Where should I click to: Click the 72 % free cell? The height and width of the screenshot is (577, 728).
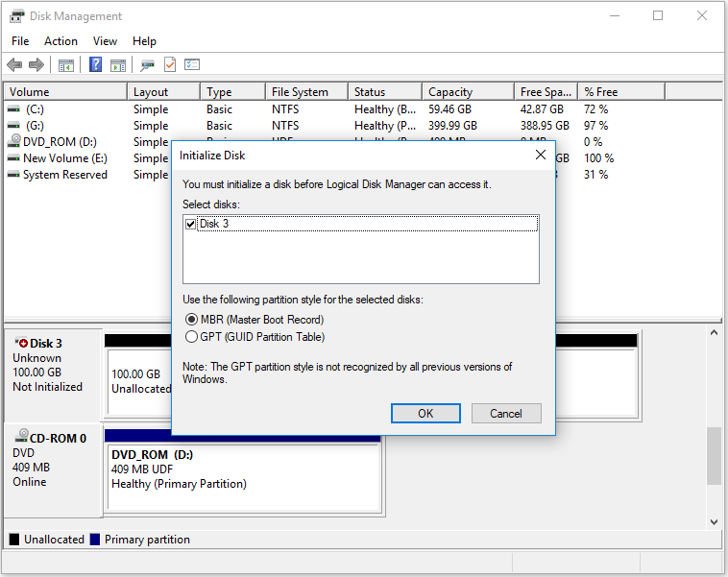coord(595,109)
